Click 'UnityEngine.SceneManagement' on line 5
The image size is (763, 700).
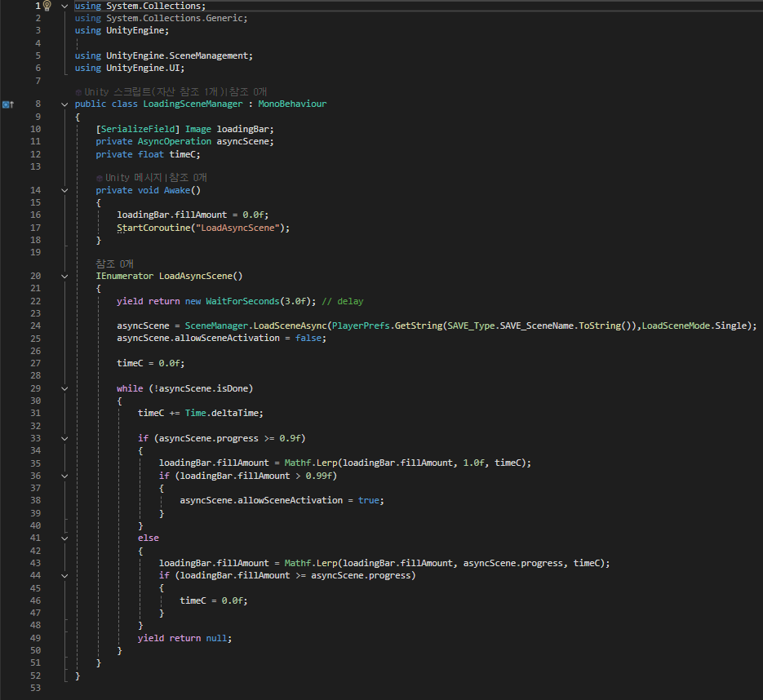tap(177, 56)
